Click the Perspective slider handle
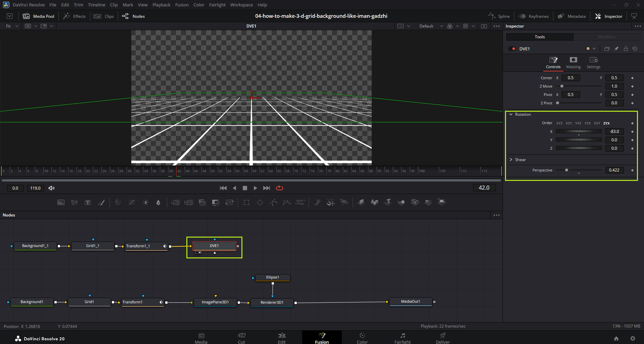Image resolution: width=644 pixels, height=344 pixels. pyautogui.click(x=566, y=170)
